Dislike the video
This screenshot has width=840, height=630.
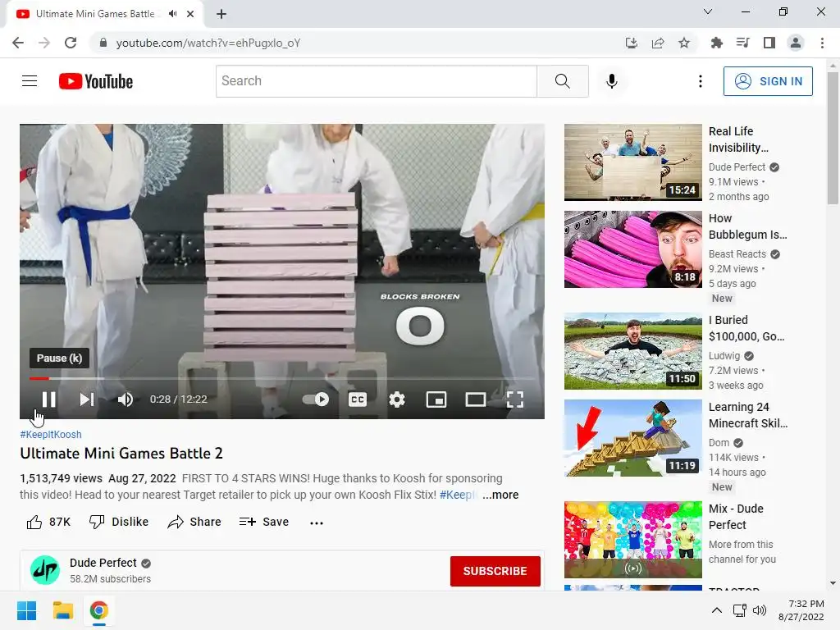119,522
